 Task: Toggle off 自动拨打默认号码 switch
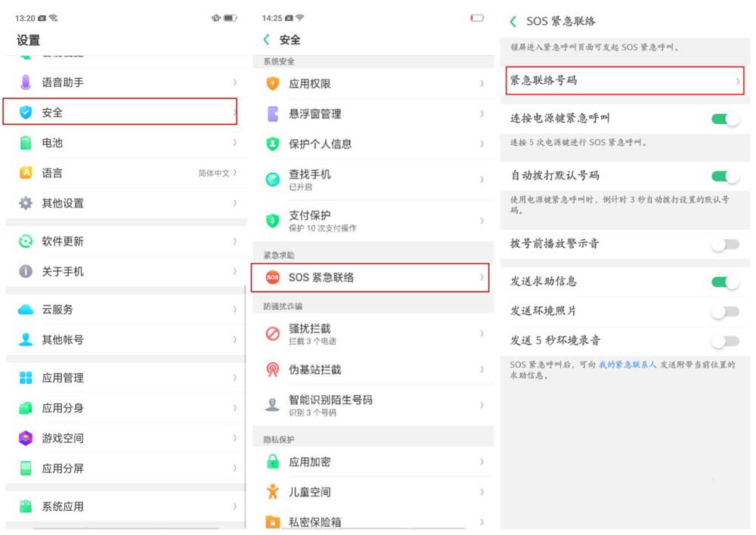[x=724, y=175]
